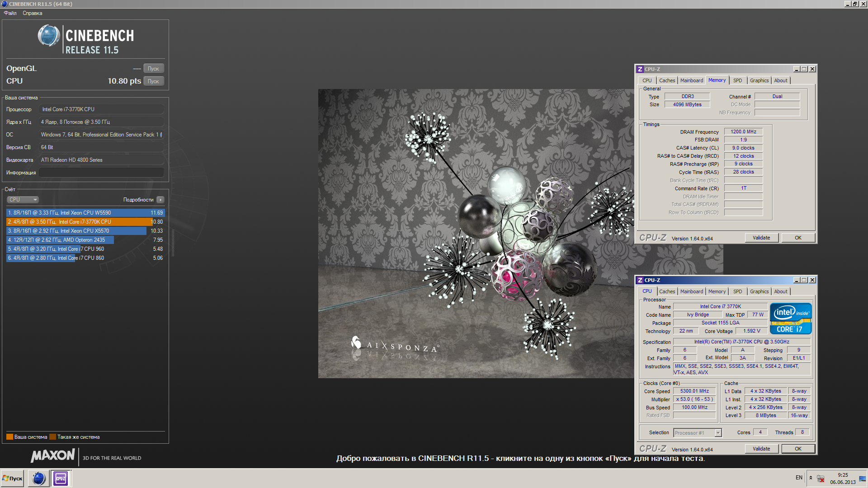Click the show desktop tray icon
Viewport: 868px width, 488px height.
pos(863,479)
